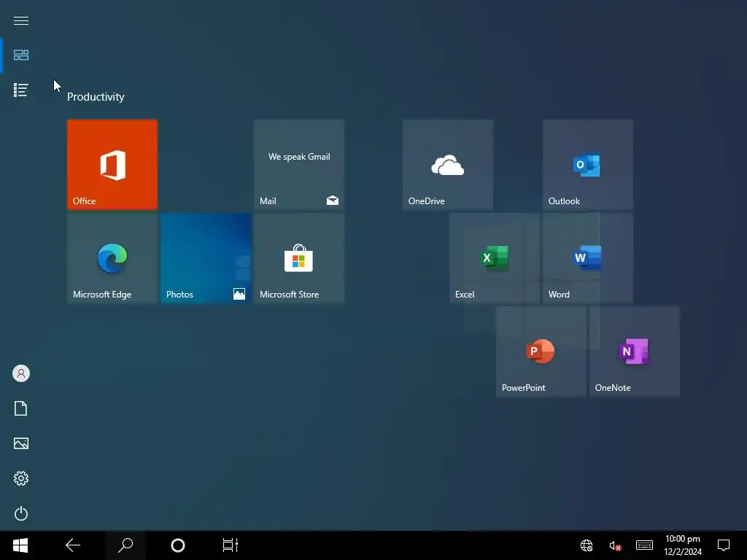Click the muted volume tray icon

(615, 545)
